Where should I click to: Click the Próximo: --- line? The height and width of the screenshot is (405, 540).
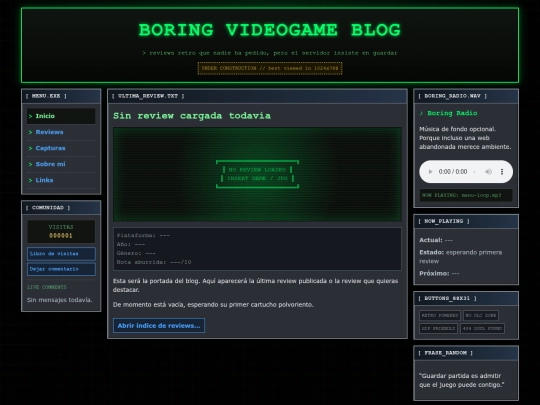coord(439,273)
